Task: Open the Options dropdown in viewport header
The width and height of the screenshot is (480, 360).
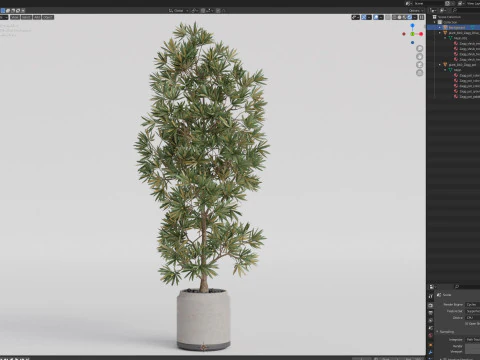Action: pos(416,11)
